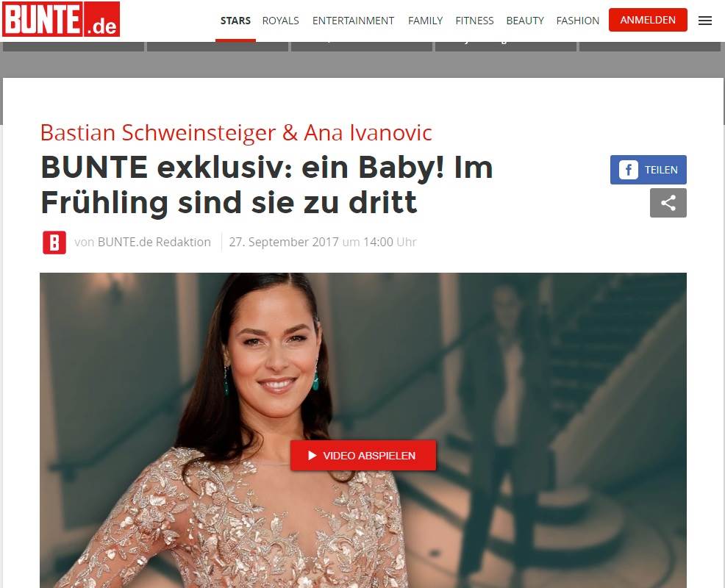Open the STARS navigation tab
This screenshot has height=588, width=725.
pyautogui.click(x=235, y=21)
